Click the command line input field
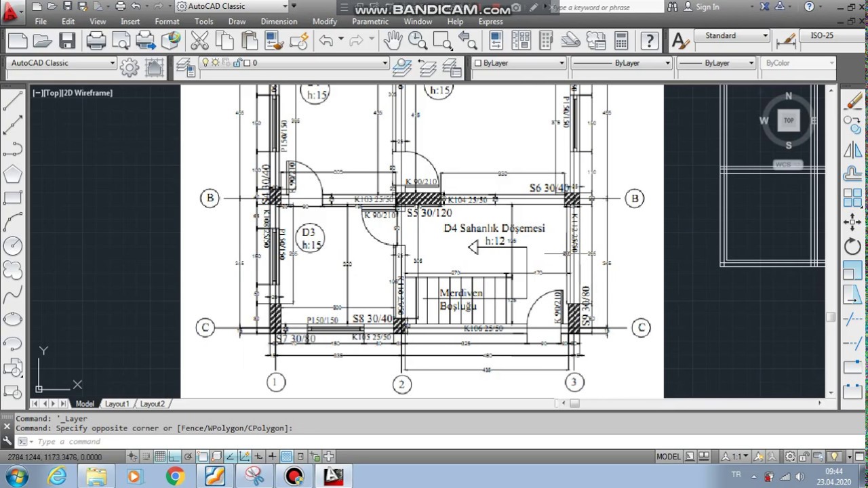 click(x=434, y=442)
